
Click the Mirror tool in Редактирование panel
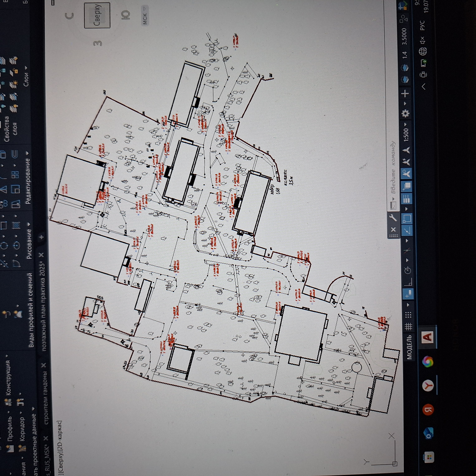click(x=4, y=189)
